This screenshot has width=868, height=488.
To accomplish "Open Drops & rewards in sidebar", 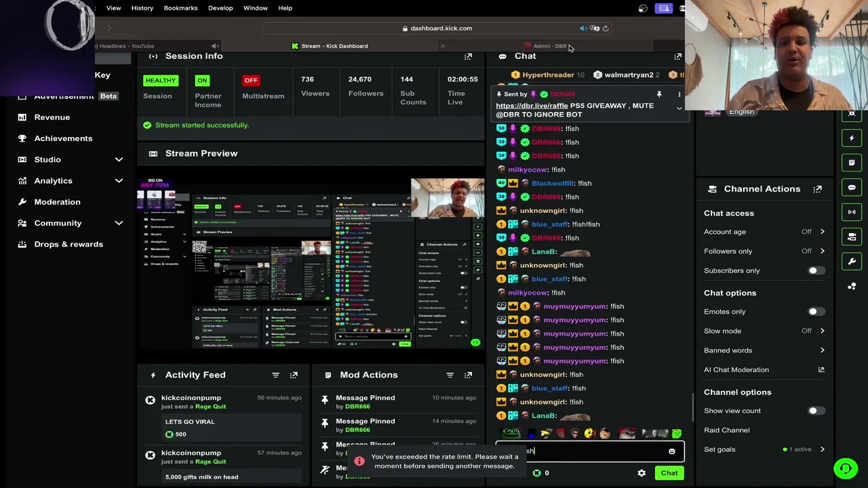I will (x=68, y=244).
